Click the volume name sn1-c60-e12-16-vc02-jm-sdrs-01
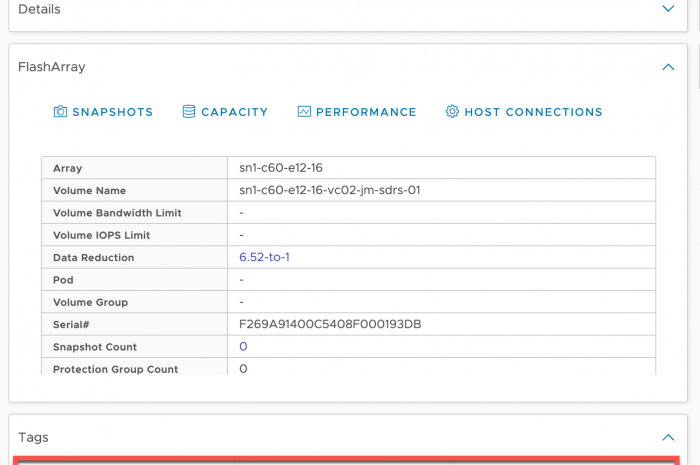The height and width of the screenshot is (465, 700). click(329, 190)
